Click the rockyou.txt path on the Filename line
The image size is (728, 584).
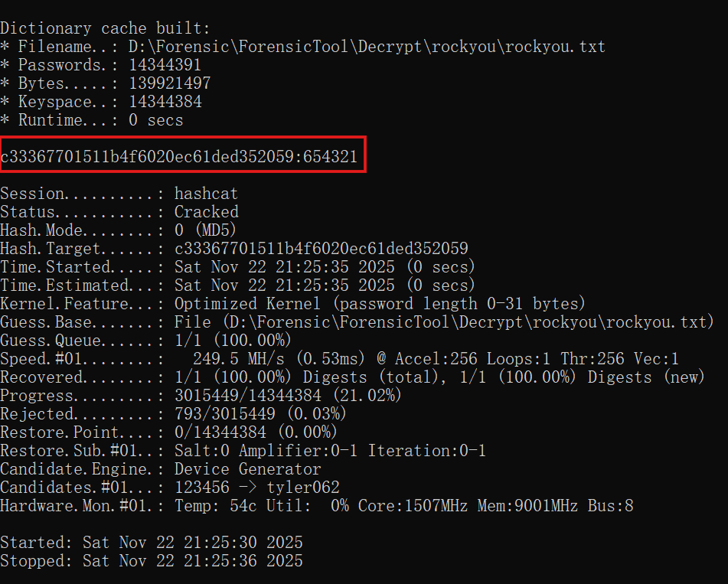click(367, 47)
